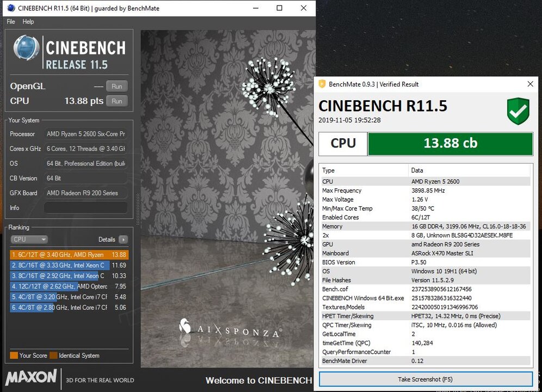This screenshot has height=392, width=542.
Task: Maximize the CINEBENCH window
Action: [x=279, y=8]
